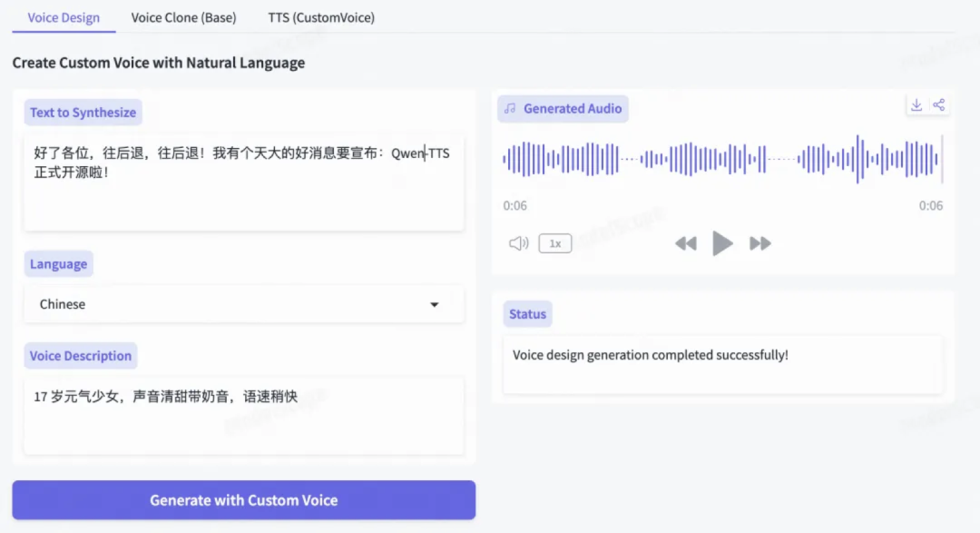Rewind the audio playback
The image size is (980, 533).
tap(686, 242)
